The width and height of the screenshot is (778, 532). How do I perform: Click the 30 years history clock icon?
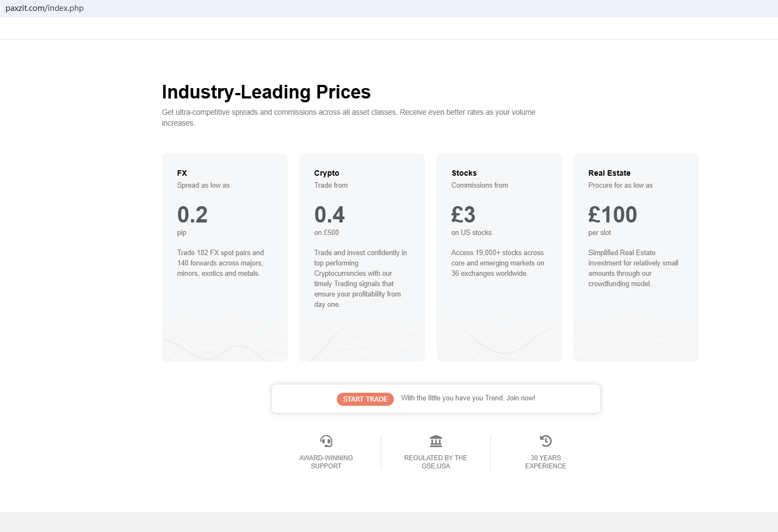546,441
